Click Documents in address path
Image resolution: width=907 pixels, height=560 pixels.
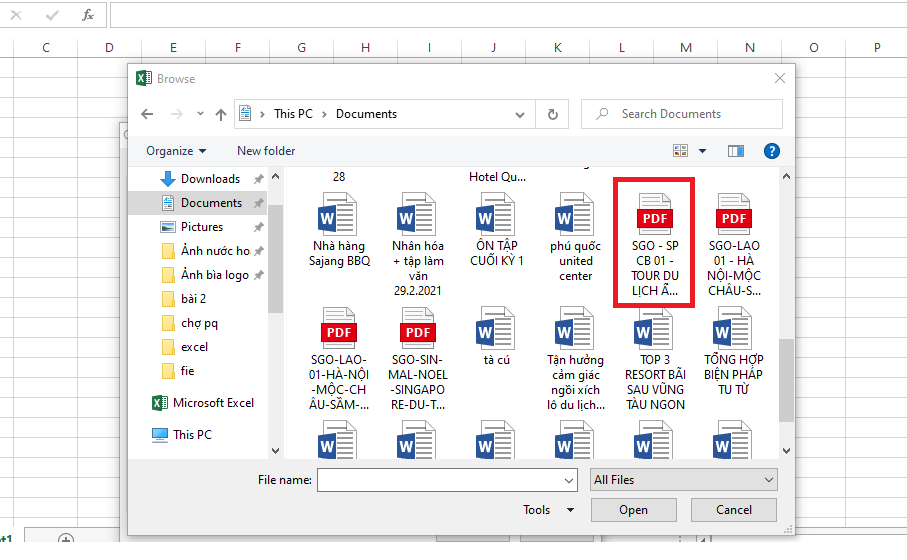[x=366, y=114]
